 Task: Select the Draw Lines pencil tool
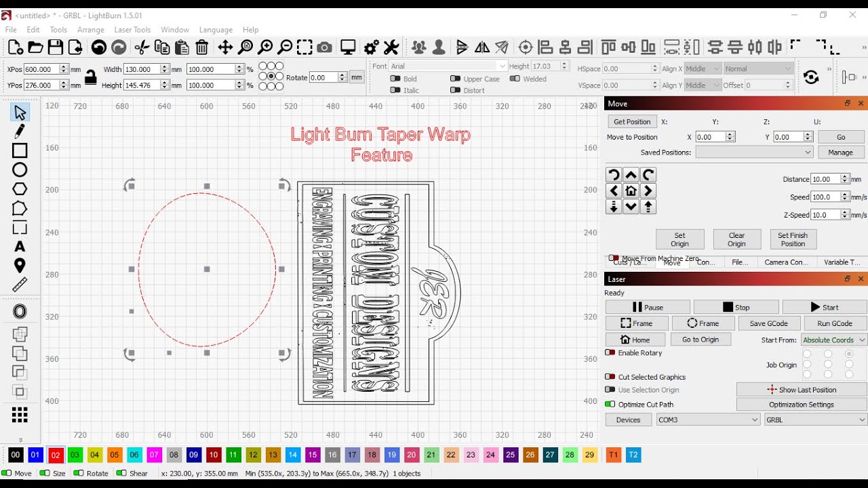pyautogui.click(x=20, y=131)
